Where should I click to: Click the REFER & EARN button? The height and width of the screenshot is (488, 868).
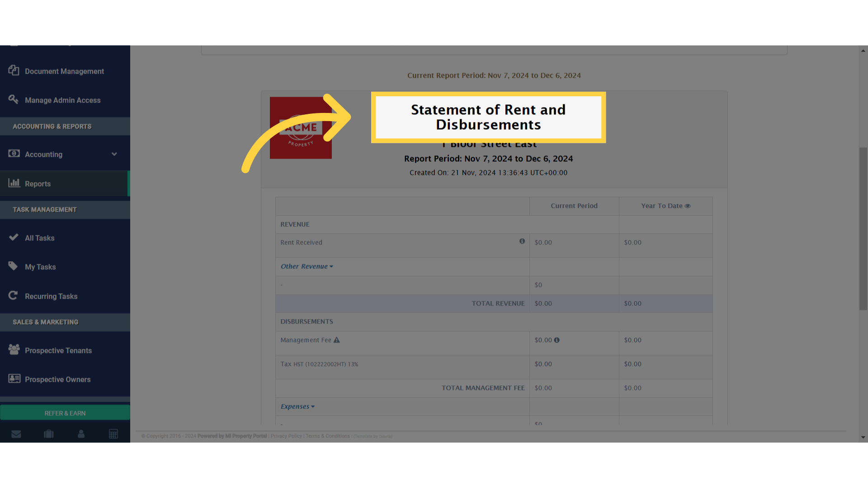point(65,413)
